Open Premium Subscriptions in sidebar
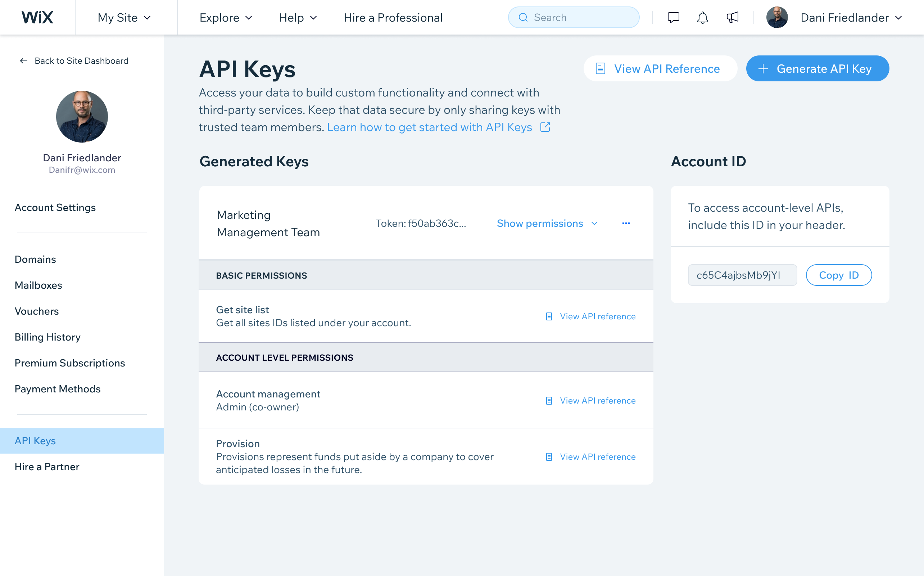 click(70, 363)
